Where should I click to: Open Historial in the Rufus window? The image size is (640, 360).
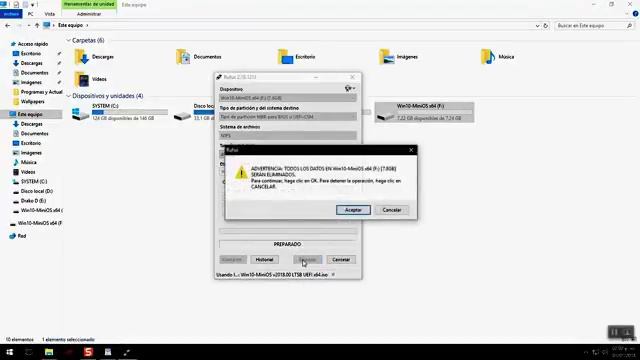click(x=264, y=260)
